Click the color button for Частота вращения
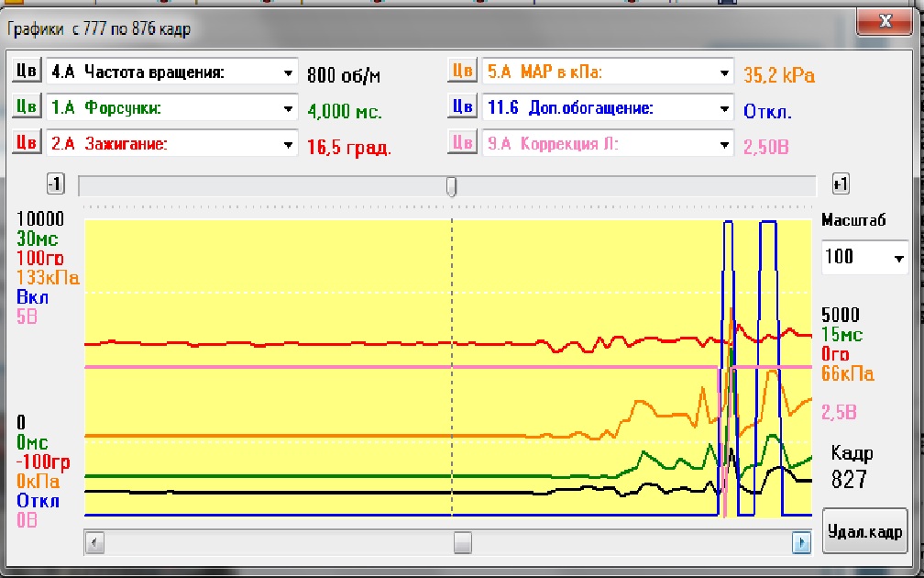Viewport: 924px width, 578px height. tap(25, 72)
